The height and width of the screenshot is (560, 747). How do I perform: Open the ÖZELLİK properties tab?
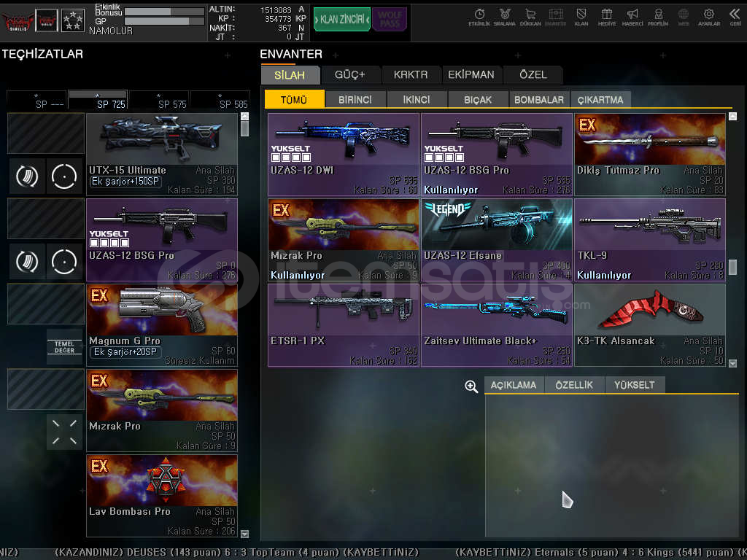(x=574, y=385)
